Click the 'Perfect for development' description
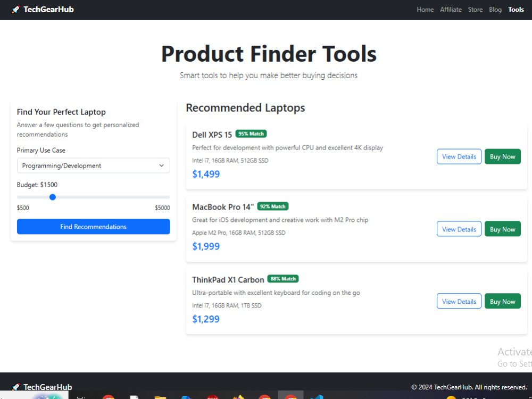Image resolution: width=532 pixels, height=399 pixels. click(x=287, y=147)
